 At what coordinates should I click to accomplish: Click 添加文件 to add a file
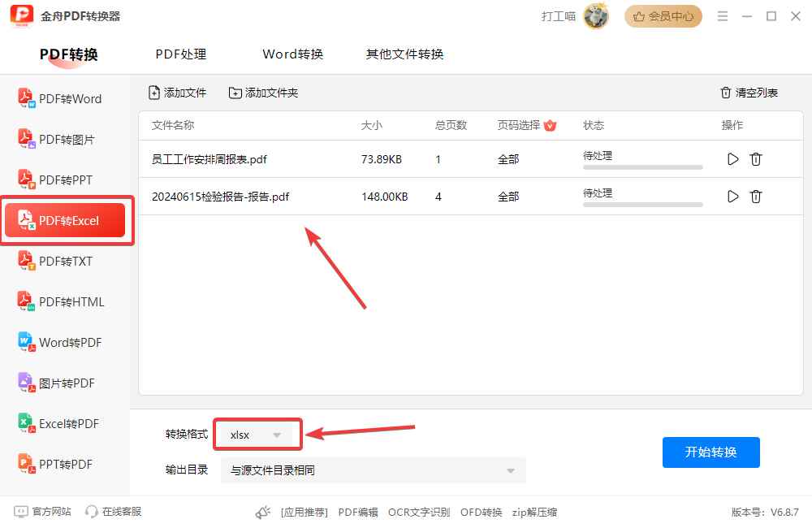(178, 93)
